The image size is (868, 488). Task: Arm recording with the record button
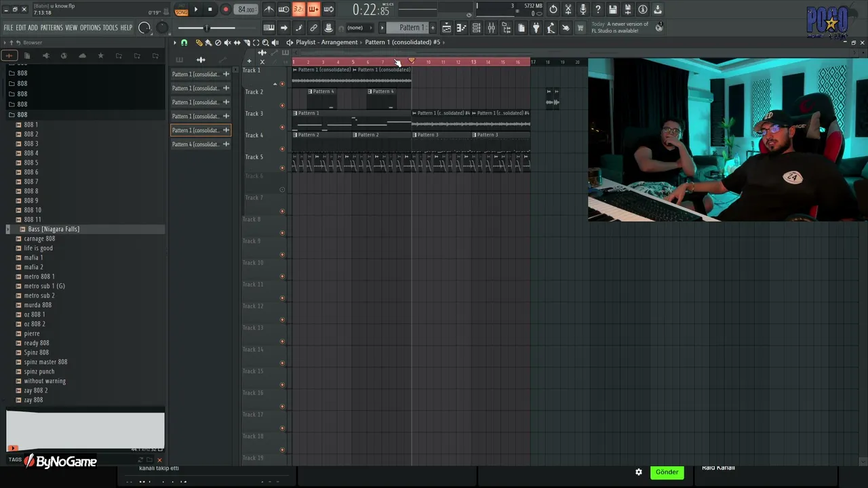tap(226, 9)
